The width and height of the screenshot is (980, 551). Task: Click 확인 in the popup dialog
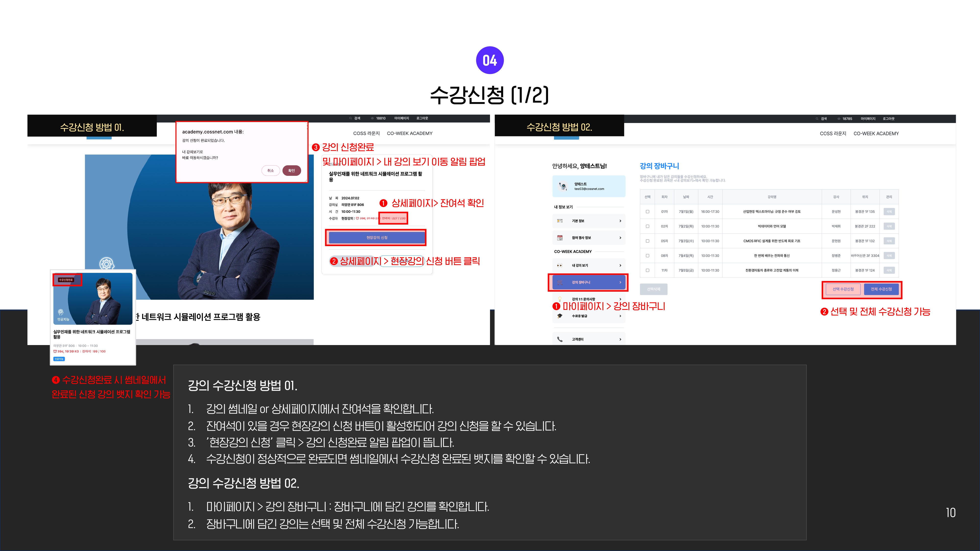[x=291, y=171]
